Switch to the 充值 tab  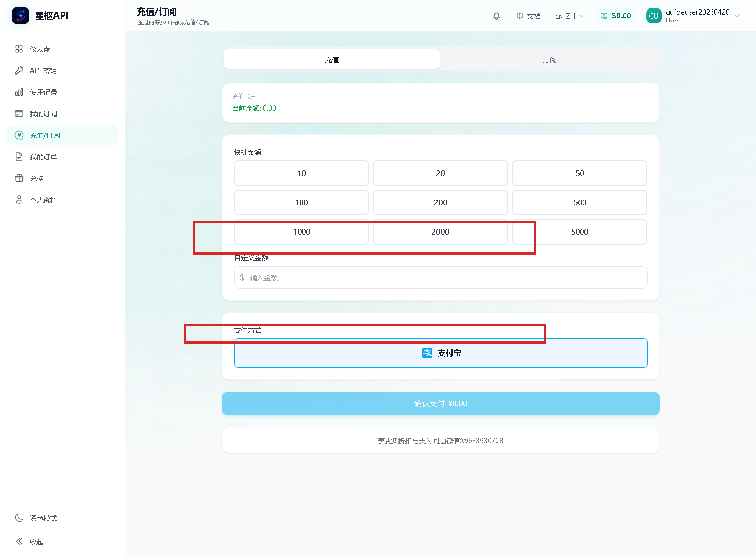pyautogui.click(x=332, y=60)
